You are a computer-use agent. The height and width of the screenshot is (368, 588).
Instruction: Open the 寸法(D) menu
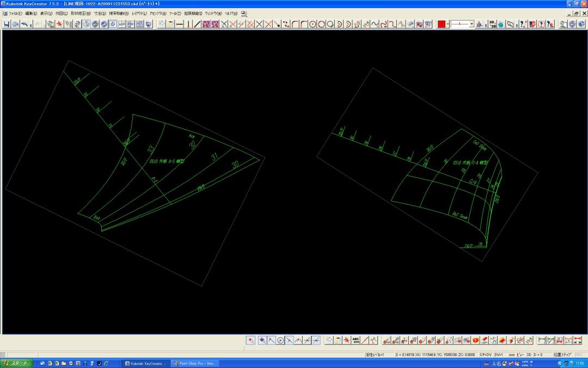(100, 13)
